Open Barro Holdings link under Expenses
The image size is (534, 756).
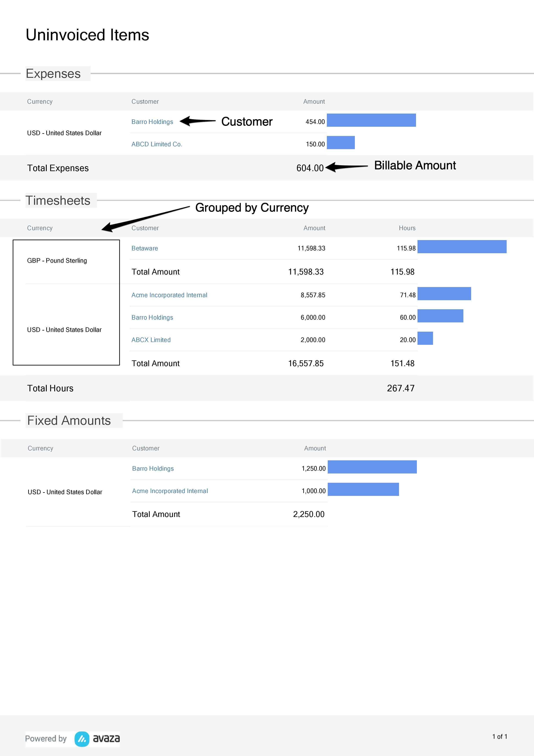click(152, 122)
